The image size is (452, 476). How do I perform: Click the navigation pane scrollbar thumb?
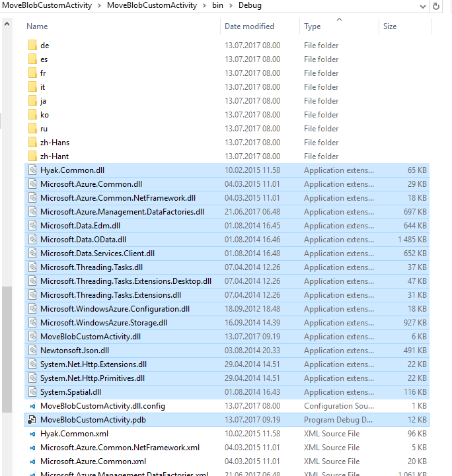pyautogui.click(x=7, y=349)
